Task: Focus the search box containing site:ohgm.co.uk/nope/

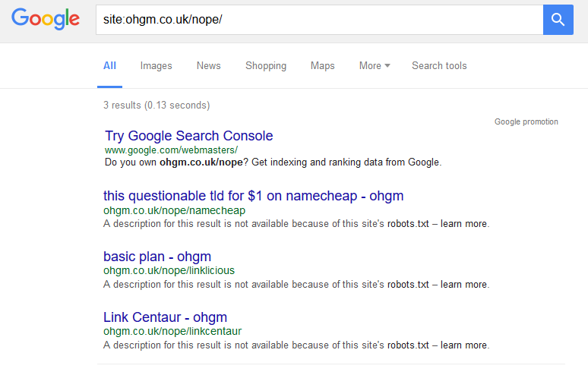Action: tap(320, 20)
